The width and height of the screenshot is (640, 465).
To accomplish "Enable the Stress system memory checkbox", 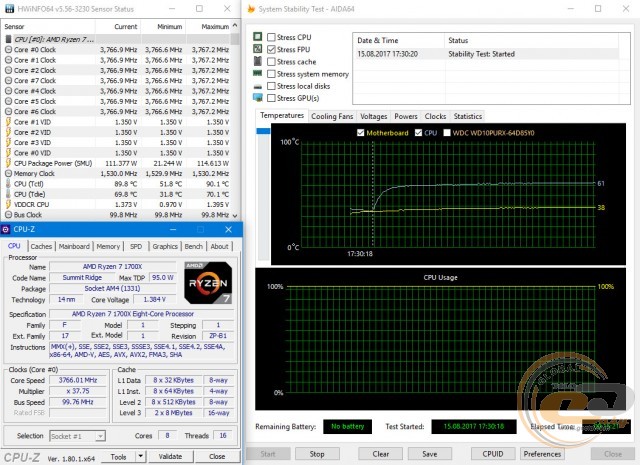I will click(271, 74).
